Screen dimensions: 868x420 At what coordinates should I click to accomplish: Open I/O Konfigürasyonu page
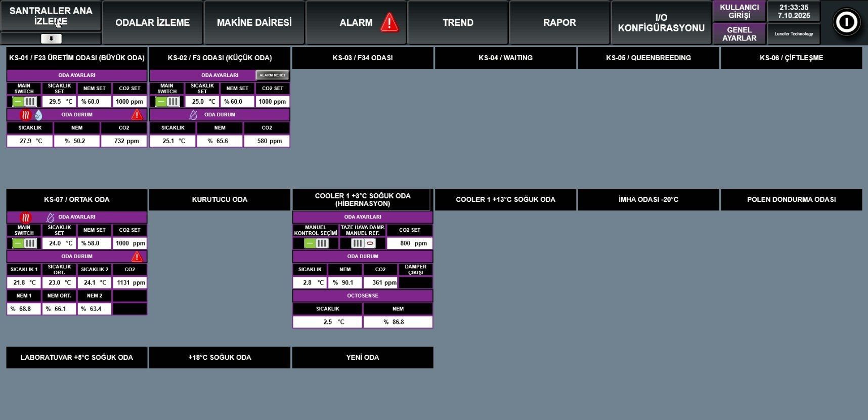point(662,22)
